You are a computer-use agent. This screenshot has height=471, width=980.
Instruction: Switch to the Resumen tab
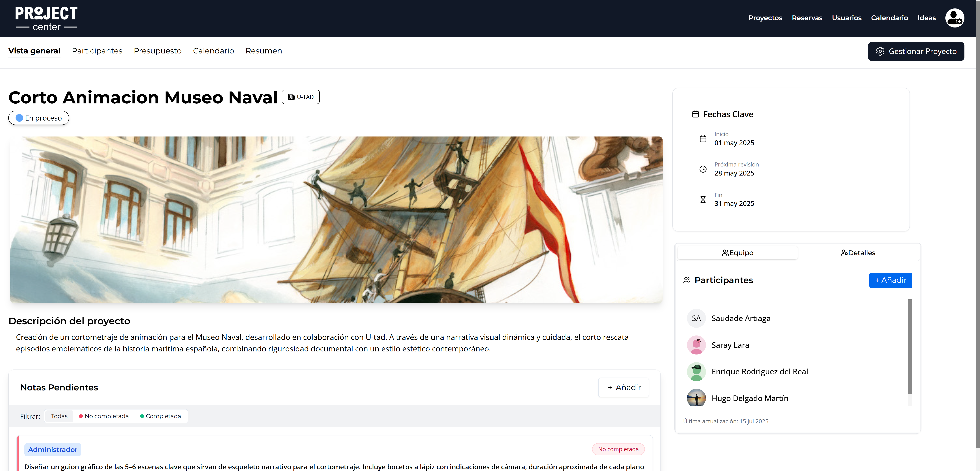[x=264, y=51]
